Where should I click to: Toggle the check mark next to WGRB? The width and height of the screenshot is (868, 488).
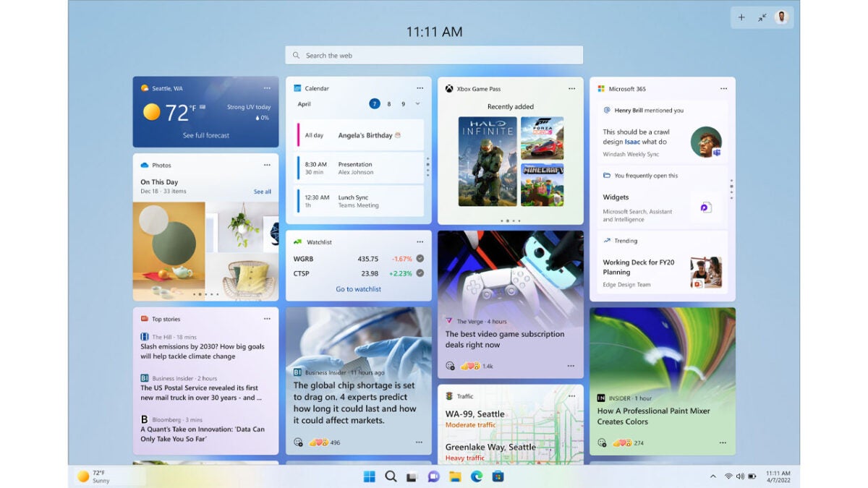point(420,259)
